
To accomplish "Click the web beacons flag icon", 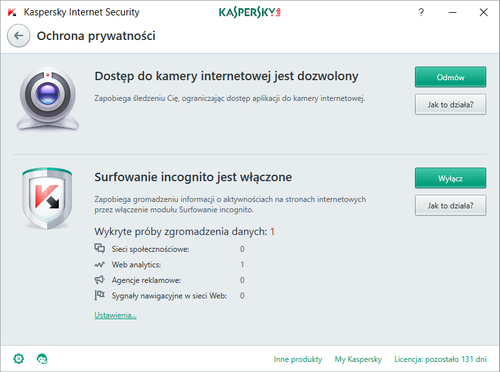I will pos(99,295).
